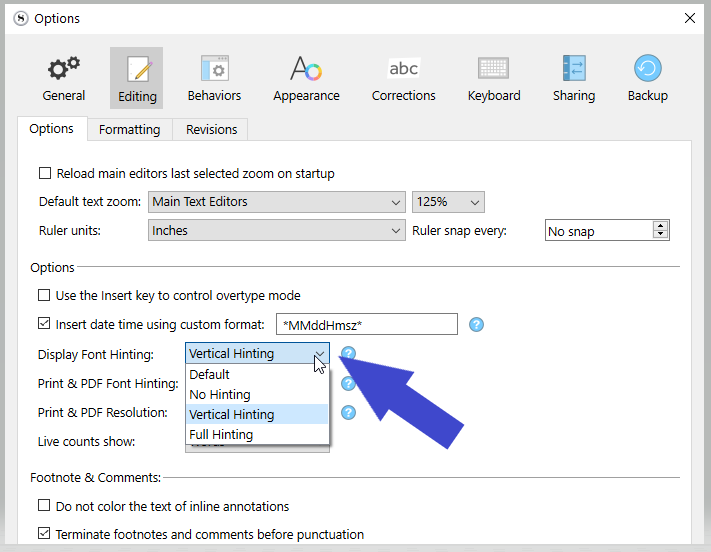The width and height of the screenshot is (711, 552).
Task: Enable reload main editors zoom on startup
Action: [44, 174]
